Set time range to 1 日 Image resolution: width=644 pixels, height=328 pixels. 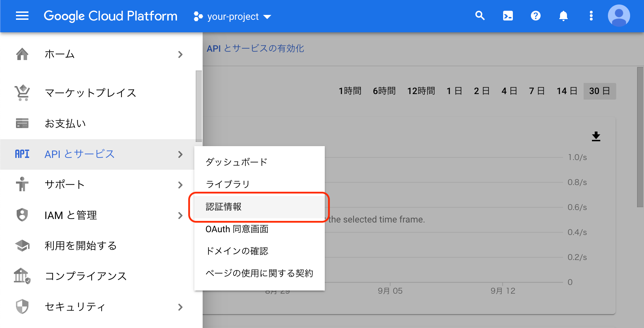coord(454,91)
